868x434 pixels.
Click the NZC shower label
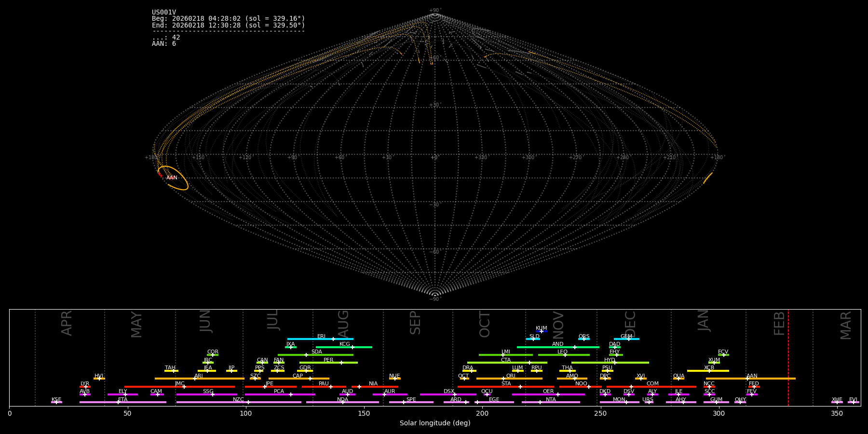[238, 400]
